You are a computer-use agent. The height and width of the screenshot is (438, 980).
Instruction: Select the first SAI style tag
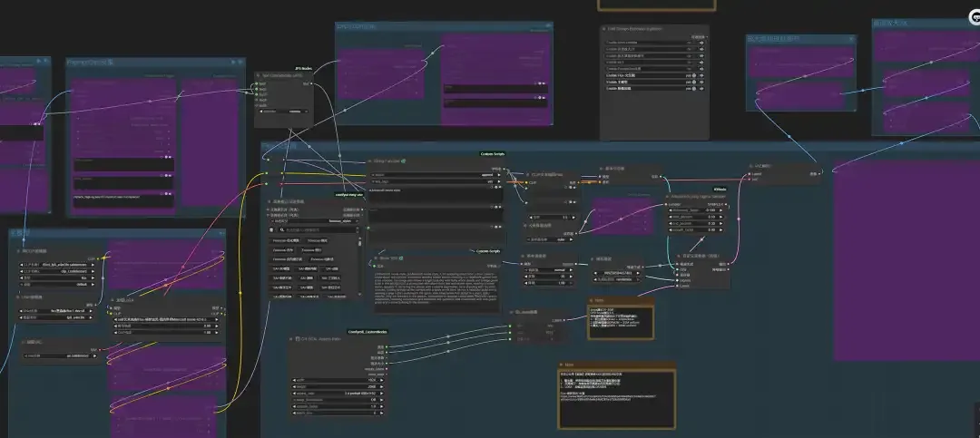click(x=280, y=268)
